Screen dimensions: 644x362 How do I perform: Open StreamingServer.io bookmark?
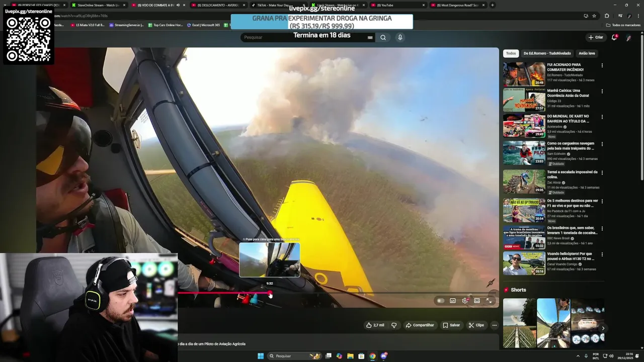pos(126,25)
